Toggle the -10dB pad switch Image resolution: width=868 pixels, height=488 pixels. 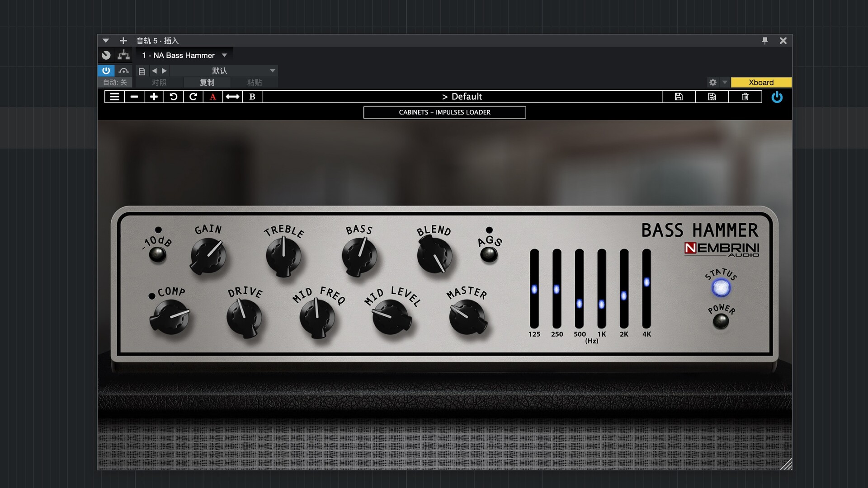[x=158, y=255]
